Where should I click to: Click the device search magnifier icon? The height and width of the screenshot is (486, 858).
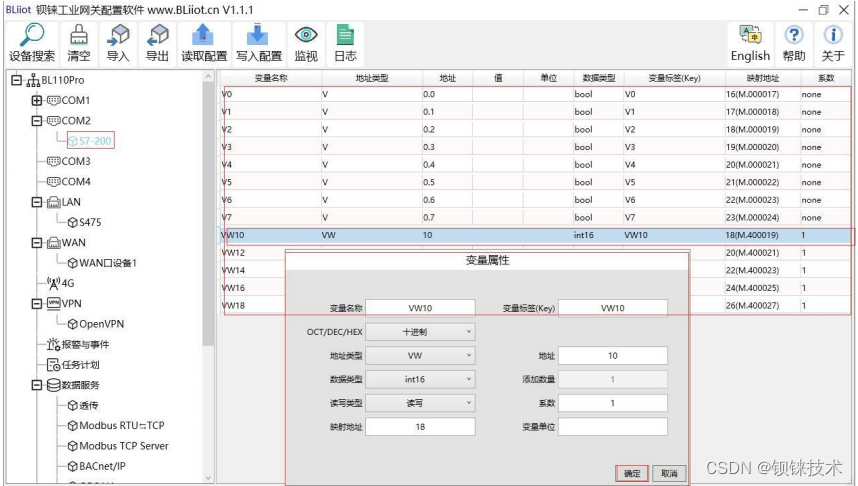32,36
